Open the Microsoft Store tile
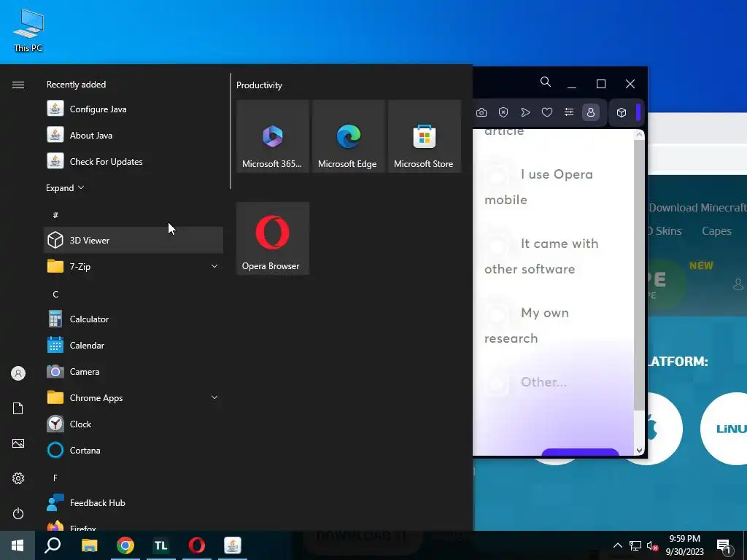 (424, 136)
